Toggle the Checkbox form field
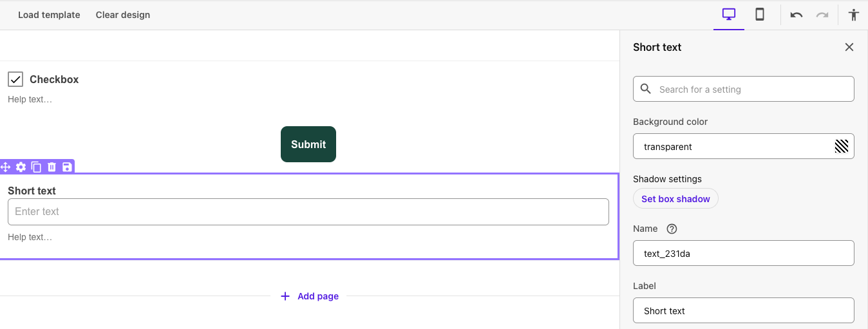The height and width of the screenshot is (329, 868). pyautogui.click(x=15, y=79)
